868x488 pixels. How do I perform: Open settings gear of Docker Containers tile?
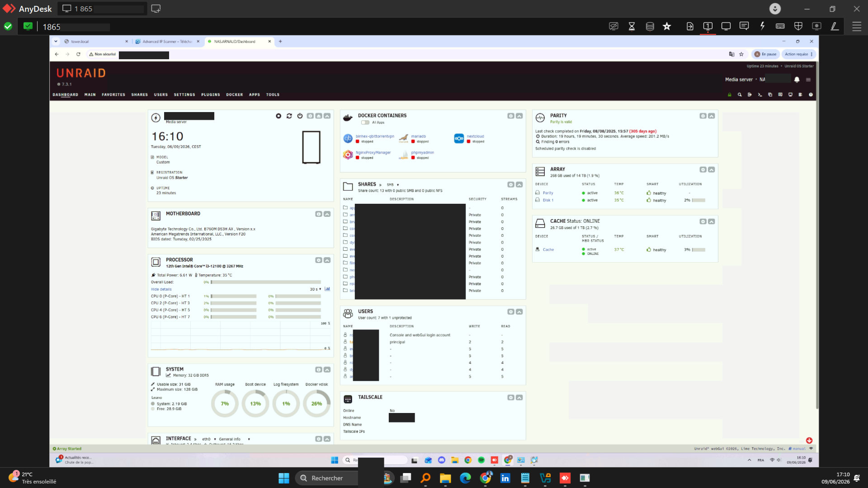pyautogui.click(x=511, y=116)
